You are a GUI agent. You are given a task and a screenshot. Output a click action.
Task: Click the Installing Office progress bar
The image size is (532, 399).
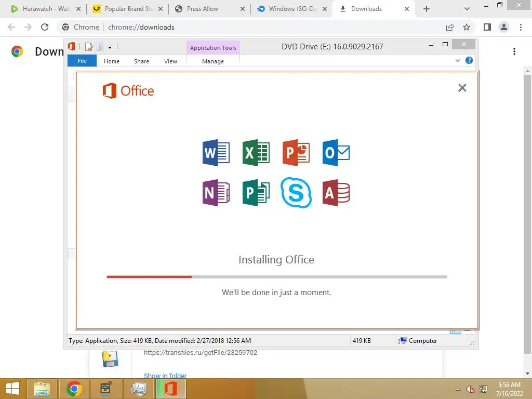pyautogui.click(x=277, y=277)
